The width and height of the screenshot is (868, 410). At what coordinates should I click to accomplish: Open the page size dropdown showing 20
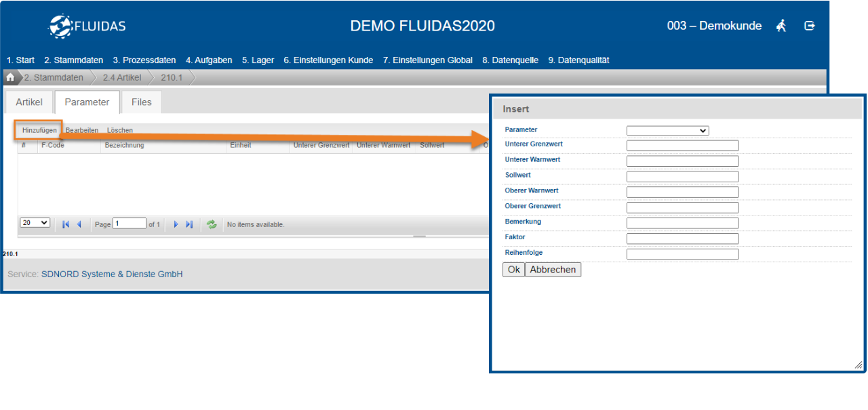point(35,223)
